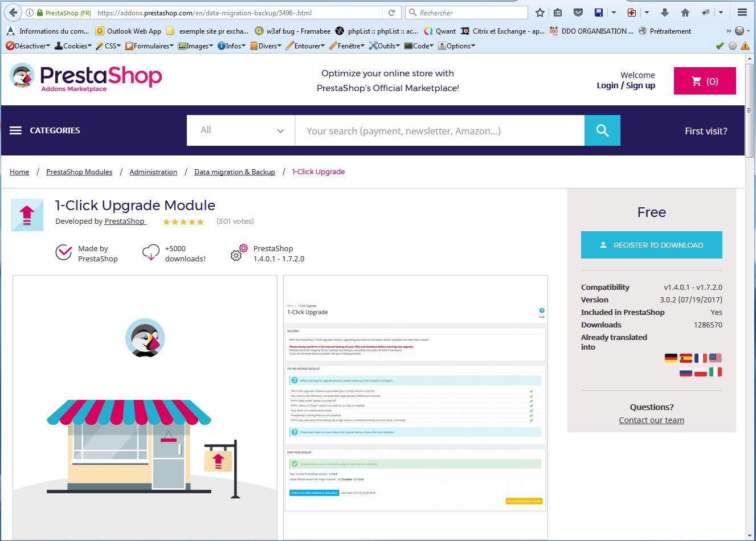This screenshot has width=756, height=541.
Task: Click the German flag translation icon
Action: coord(671,358)
